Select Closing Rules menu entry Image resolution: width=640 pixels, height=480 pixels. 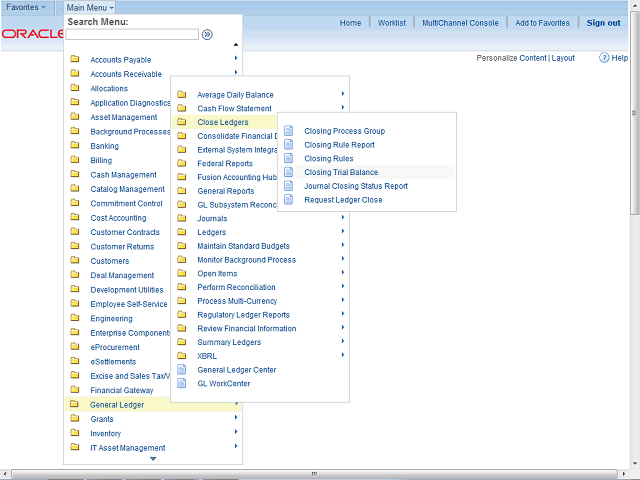pyautogui.click(x=329, y=159)
